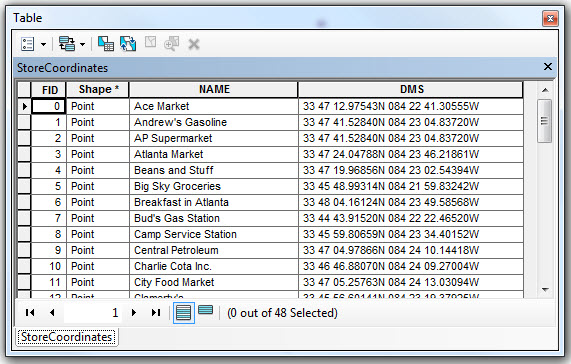
Task: Close the Table window
Action: click(x=550, y=18)
